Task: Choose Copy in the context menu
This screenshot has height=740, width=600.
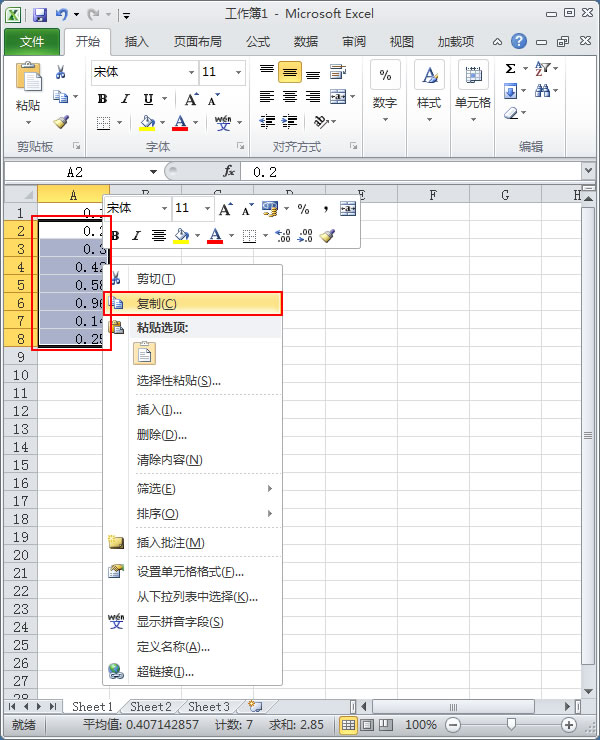Action: (193, 303)
